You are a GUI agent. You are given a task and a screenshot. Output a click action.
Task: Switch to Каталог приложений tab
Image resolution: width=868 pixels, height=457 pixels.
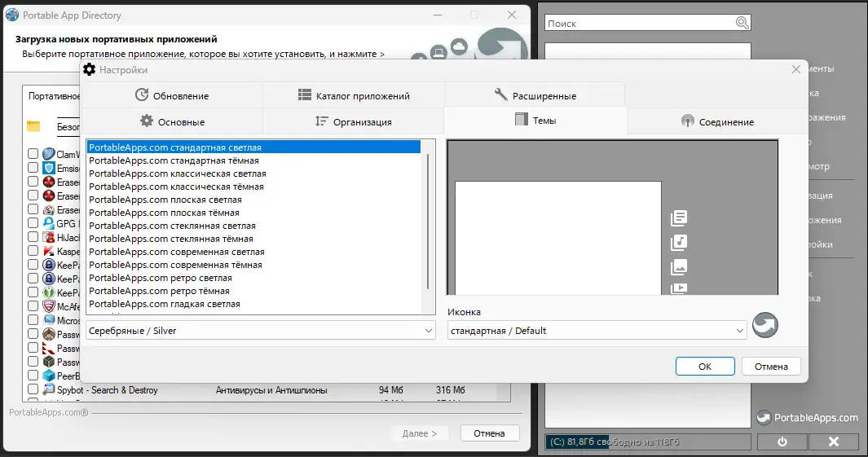[354, 95]
